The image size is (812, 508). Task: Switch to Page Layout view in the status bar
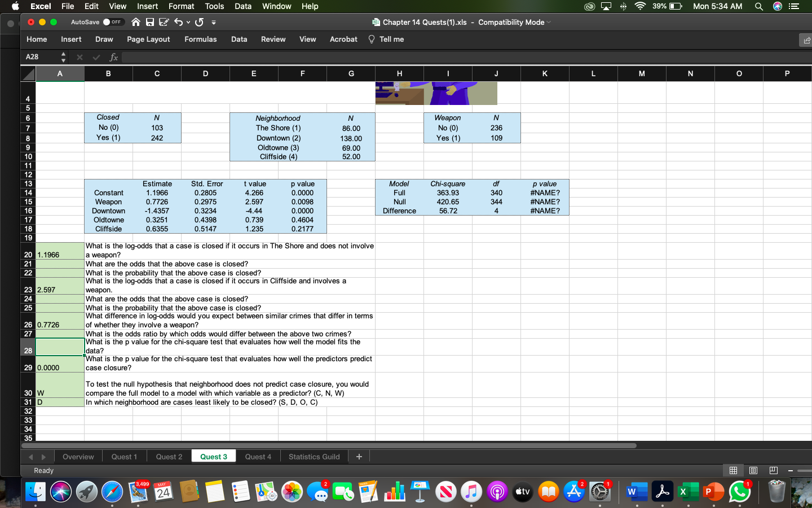[x=753, y=471]
